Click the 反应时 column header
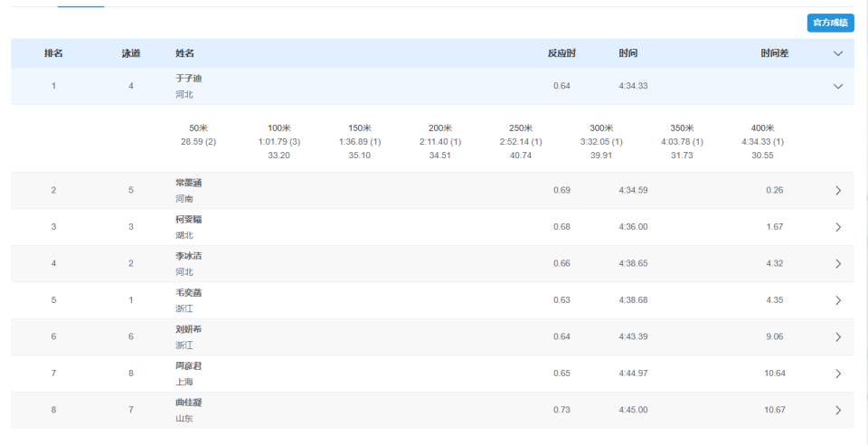The height and width of the screenshot is (445, 868). coord(561,53)
